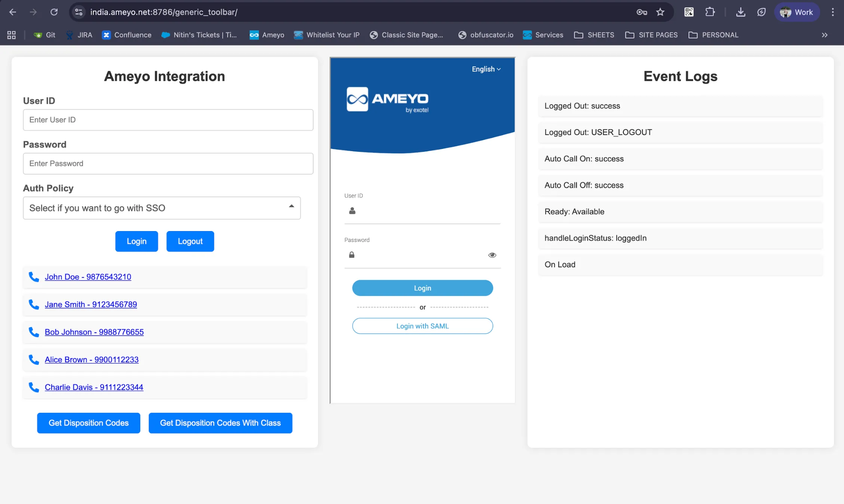Screen dimensions: 844x504
Task: Click the password key icon in address bar
Action: [642, 12]
